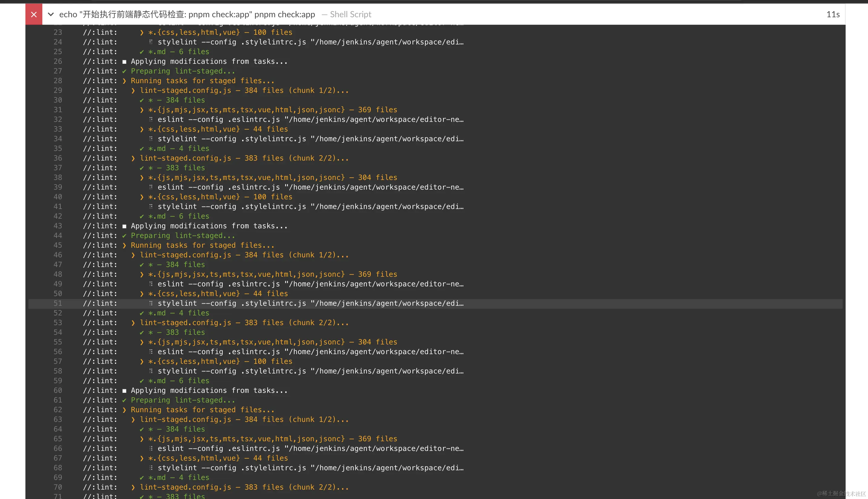Click line number 45 in the gutter
This screenshot has height=499, width=868.
pos(58,245)
